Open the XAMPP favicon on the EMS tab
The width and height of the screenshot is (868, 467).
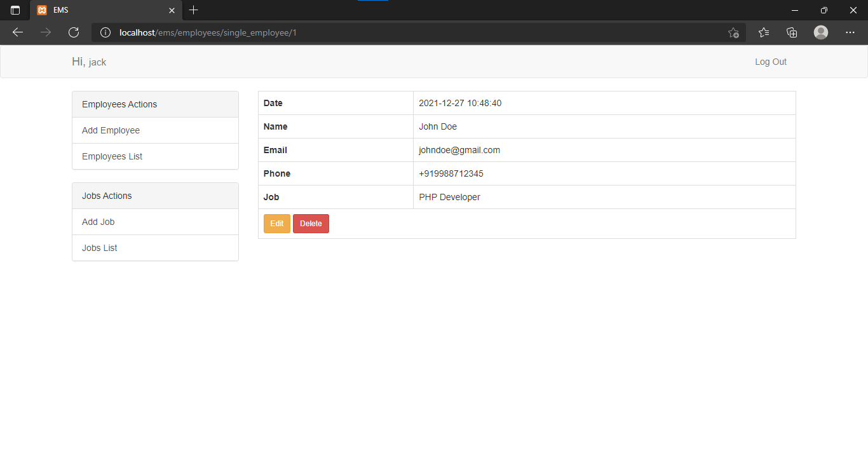click(43, 10)
